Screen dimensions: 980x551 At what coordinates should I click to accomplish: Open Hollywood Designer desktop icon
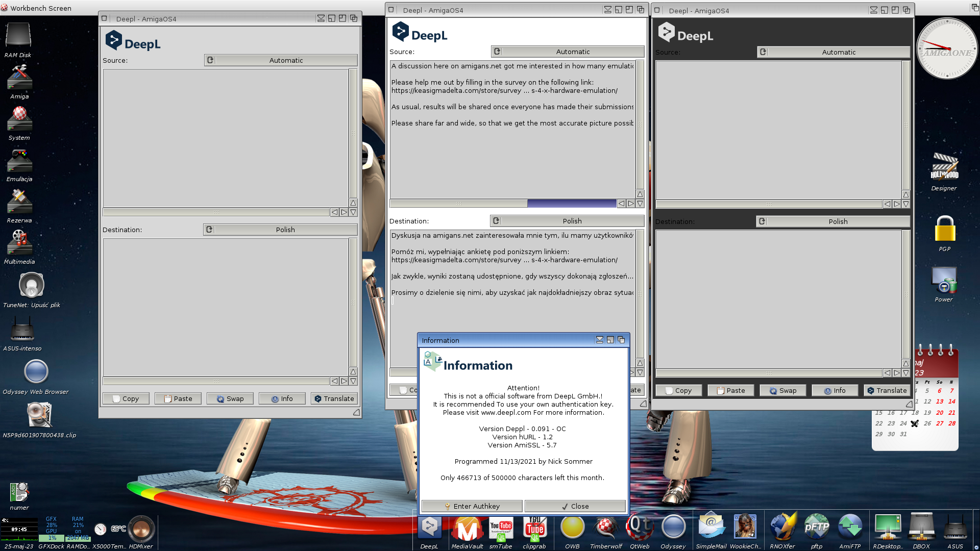pos(944,168)
